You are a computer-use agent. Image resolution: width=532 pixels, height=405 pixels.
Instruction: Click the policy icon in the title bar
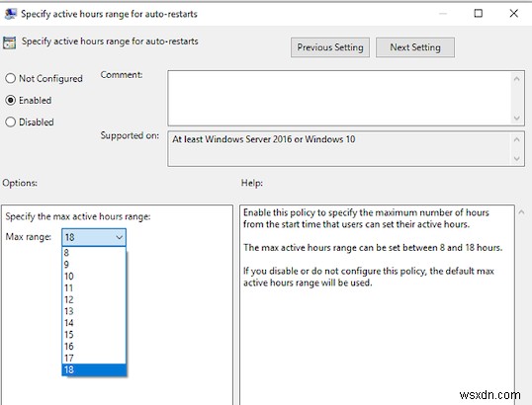pos(10,14)
